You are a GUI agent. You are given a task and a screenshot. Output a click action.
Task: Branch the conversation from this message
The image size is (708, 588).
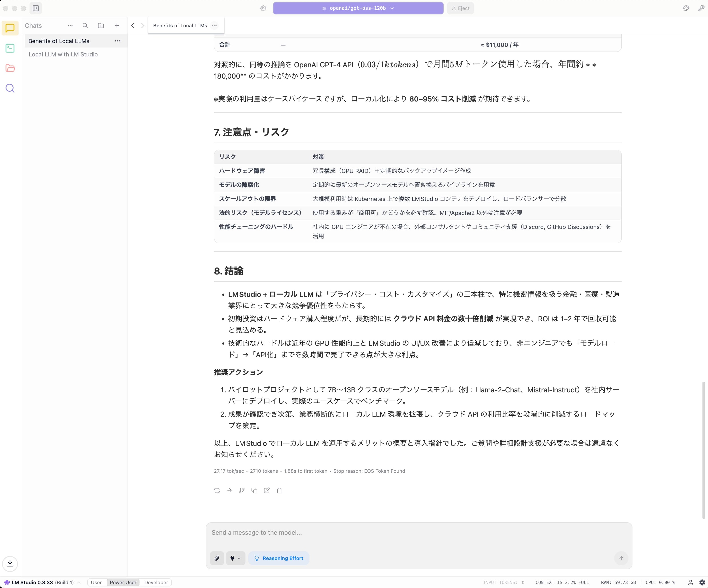tap(242, 491)
